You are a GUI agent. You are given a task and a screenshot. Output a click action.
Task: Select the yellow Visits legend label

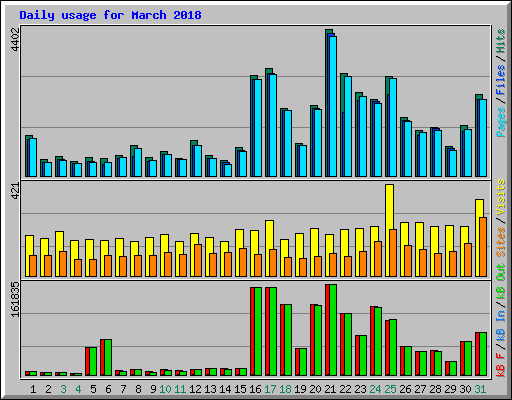(x=501, y=197)
